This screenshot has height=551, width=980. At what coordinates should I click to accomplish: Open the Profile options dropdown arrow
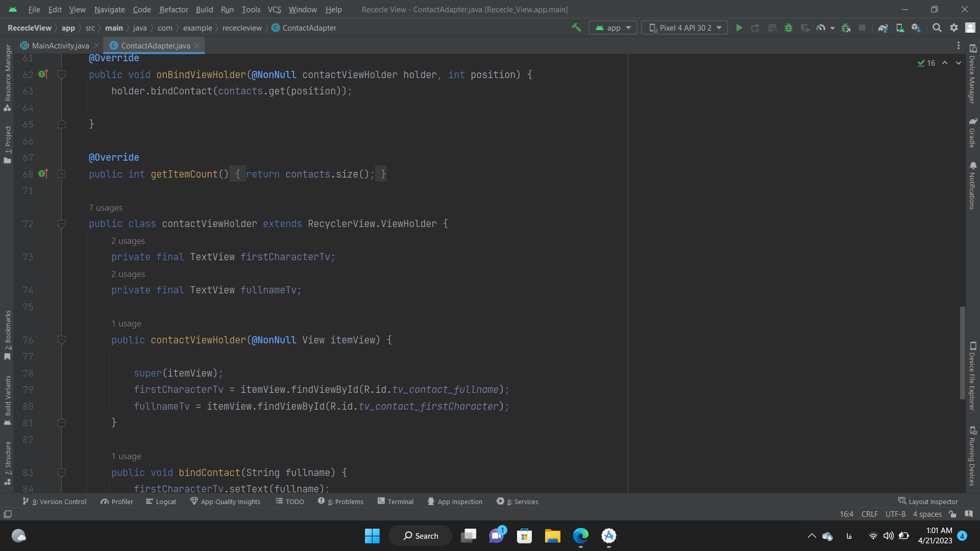tap(832, 28)
